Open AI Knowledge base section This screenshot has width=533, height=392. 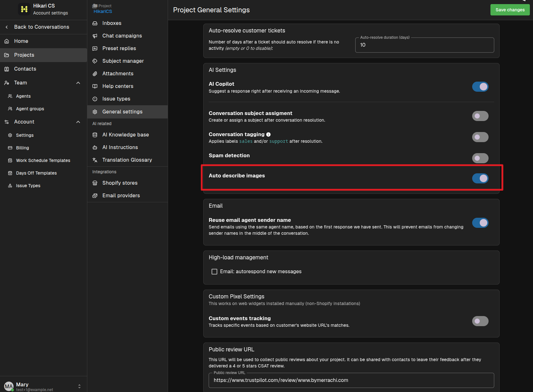point(127,135)
